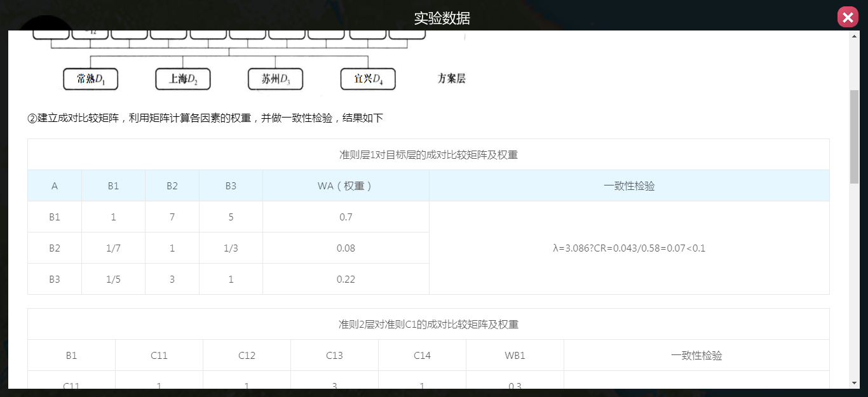Click the WA(权重) column header
Image resolution: width=868 pixels, height=397 pixels.
(346, 186)
